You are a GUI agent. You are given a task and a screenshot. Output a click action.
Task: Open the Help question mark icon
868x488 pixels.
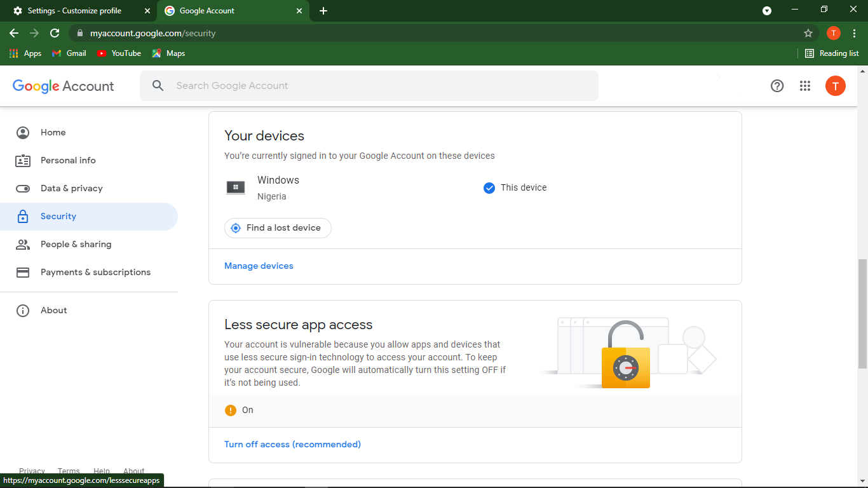click(x=777, y=86)
